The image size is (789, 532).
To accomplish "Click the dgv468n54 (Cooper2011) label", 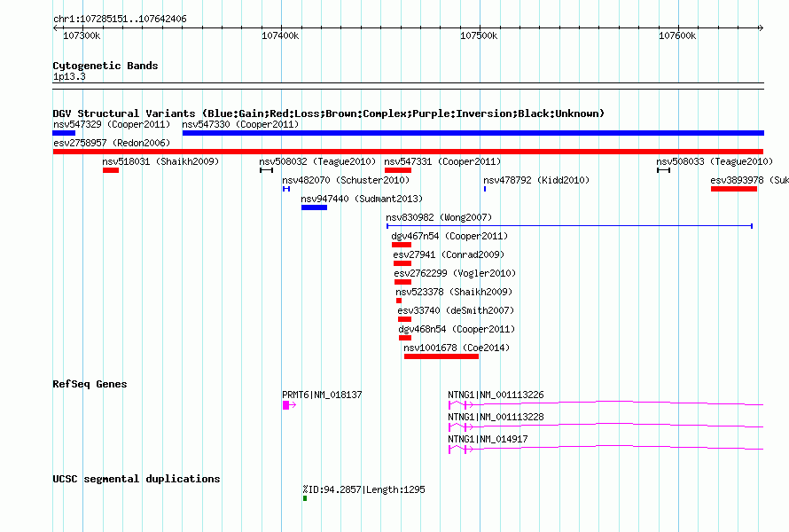I will click(457, 329).
